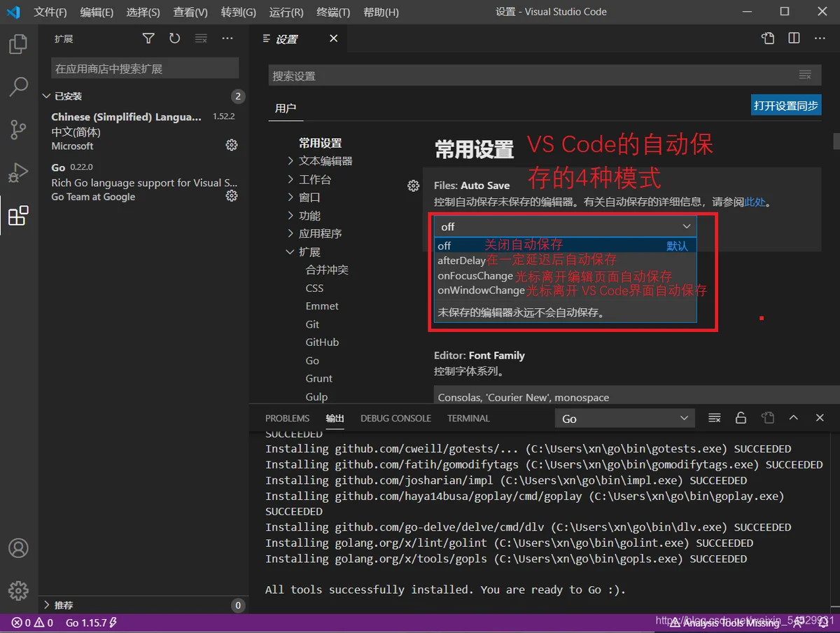Select the off auto save option
The image size is (840, 633).
[x=565, y=246]
